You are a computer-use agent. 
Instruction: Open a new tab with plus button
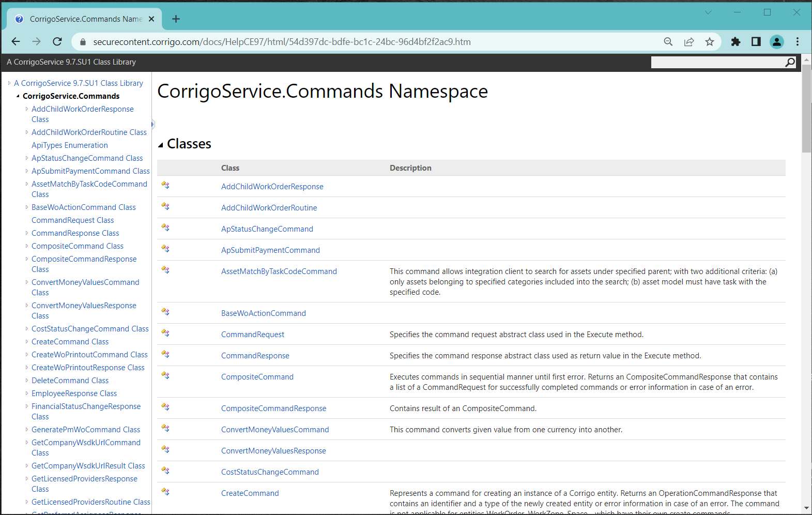click(176, 19)
